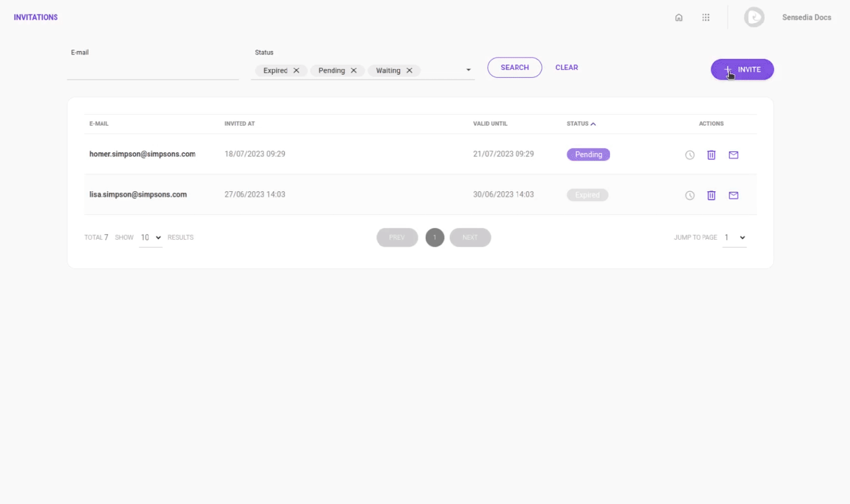Remove the Waiting status filter chip

409,71
